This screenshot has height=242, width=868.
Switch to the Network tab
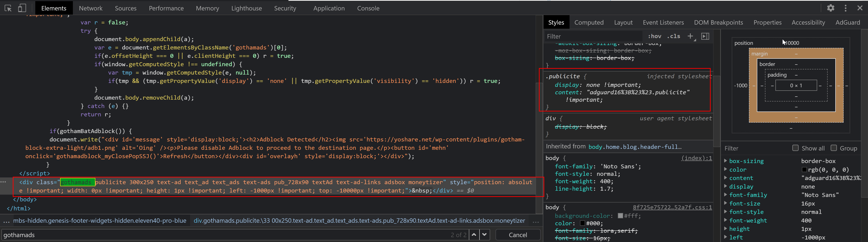coord(91,8)
